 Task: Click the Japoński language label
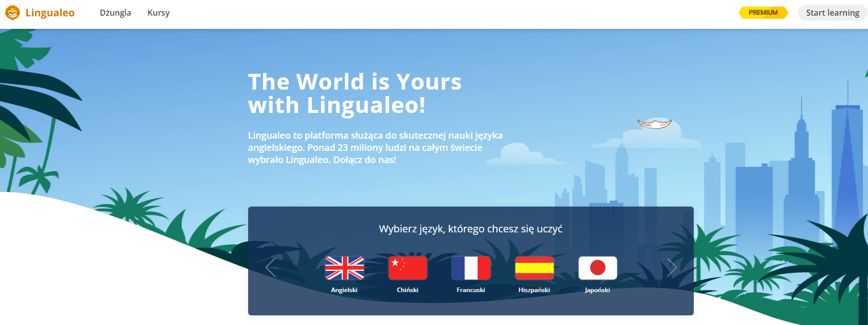click(x=598, y=290)
